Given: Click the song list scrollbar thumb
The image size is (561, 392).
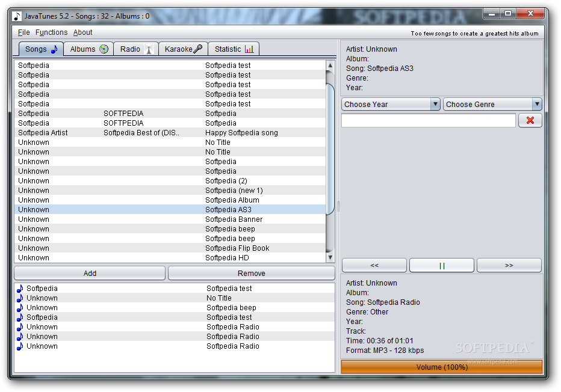Looking at the screenshot, I should 330,149.
